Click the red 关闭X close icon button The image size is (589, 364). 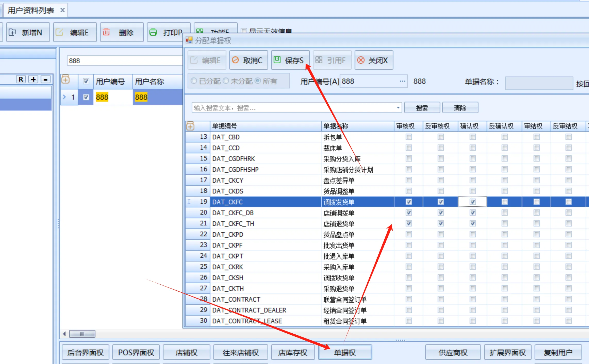(361, 60)
